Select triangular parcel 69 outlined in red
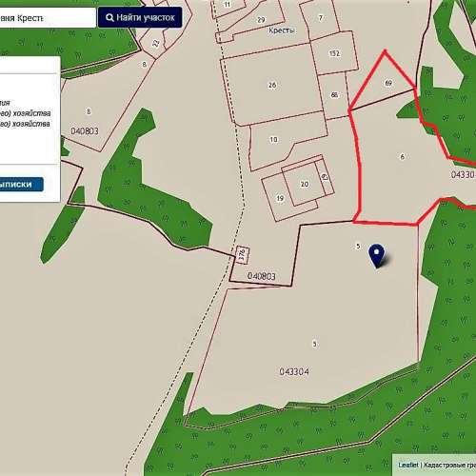The width and height of the screenshot is (476, 476). 388,83
